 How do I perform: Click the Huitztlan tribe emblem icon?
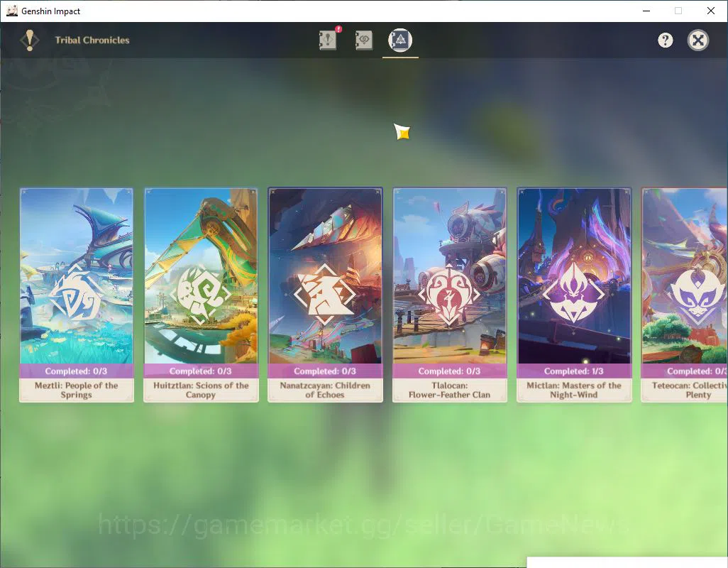point(201,295)
